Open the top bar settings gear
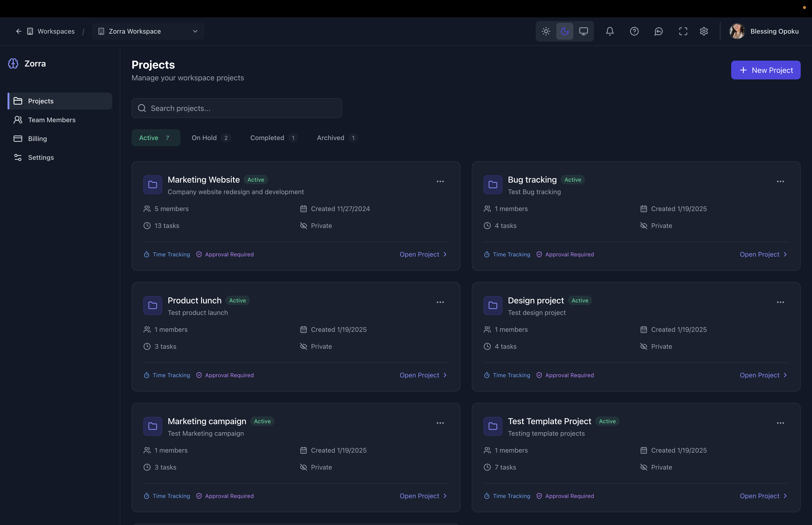This screenshot has width=812, height=525. click(x=704, y=31)
